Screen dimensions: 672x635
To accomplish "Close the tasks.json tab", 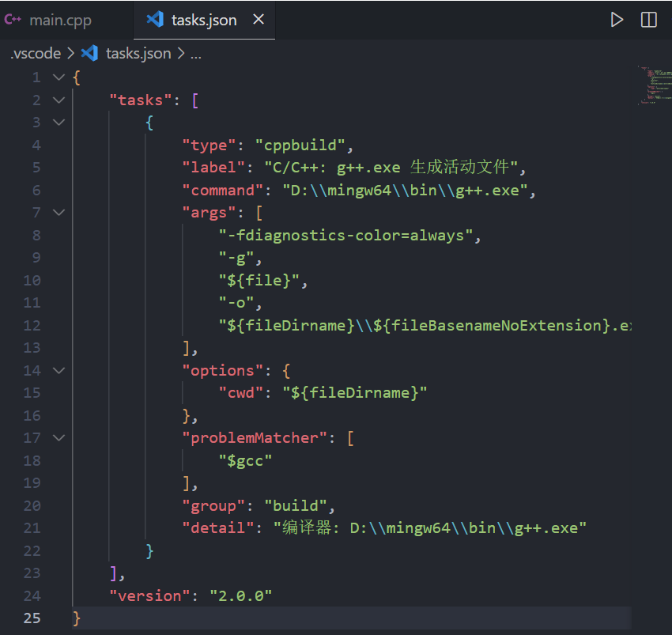I will click(259, 19).
